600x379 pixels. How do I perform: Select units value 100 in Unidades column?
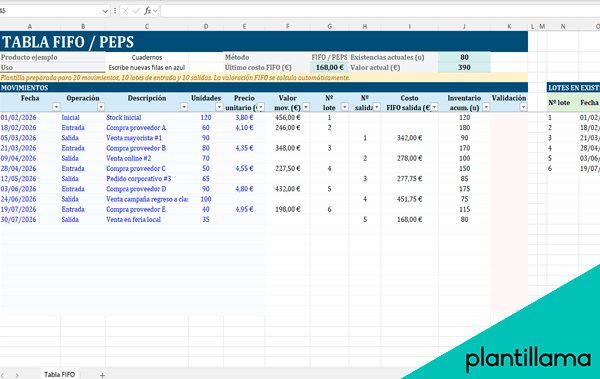[x=206, y=199]
